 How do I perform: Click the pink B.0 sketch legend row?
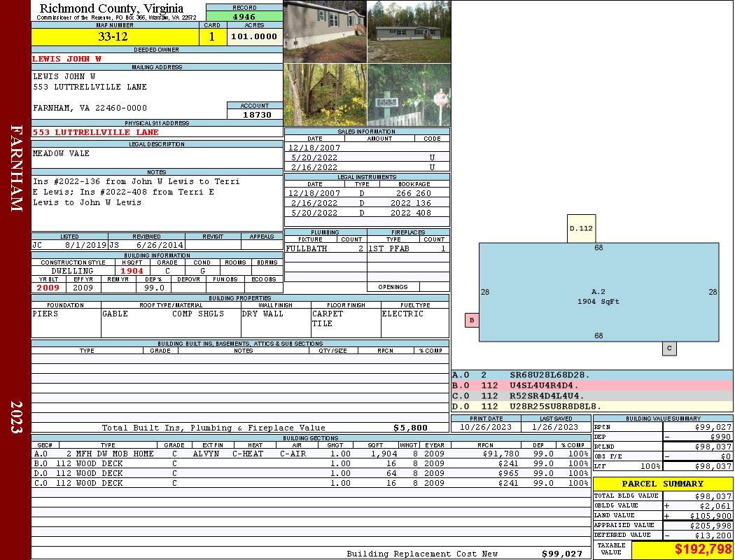[x=591, y=386]
